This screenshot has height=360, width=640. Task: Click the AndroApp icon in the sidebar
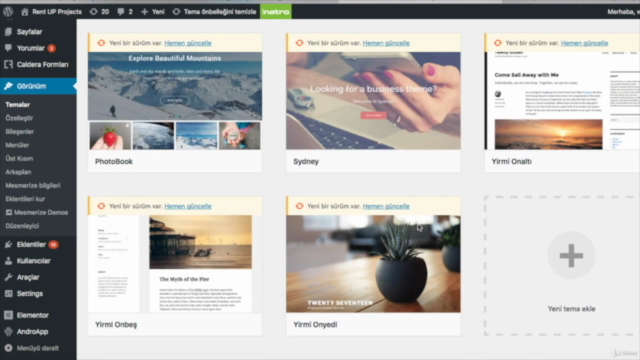point(8,331)
